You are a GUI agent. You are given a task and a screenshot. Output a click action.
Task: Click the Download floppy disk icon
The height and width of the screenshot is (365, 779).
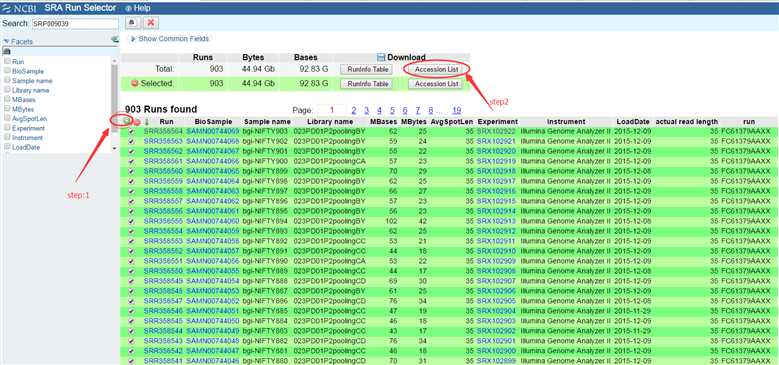[381, 57]
